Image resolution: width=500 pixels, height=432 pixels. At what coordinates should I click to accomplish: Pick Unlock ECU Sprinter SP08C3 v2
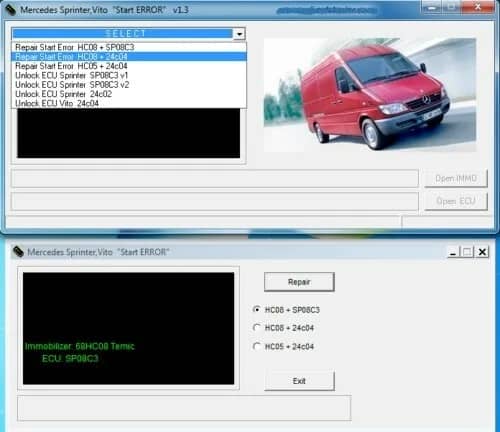click(129, 85)
